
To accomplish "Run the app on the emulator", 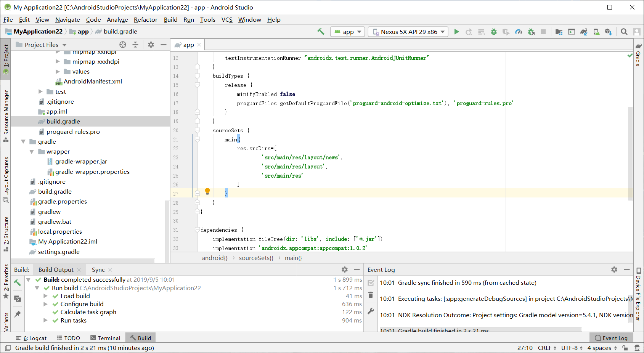I will click(456, 32).
